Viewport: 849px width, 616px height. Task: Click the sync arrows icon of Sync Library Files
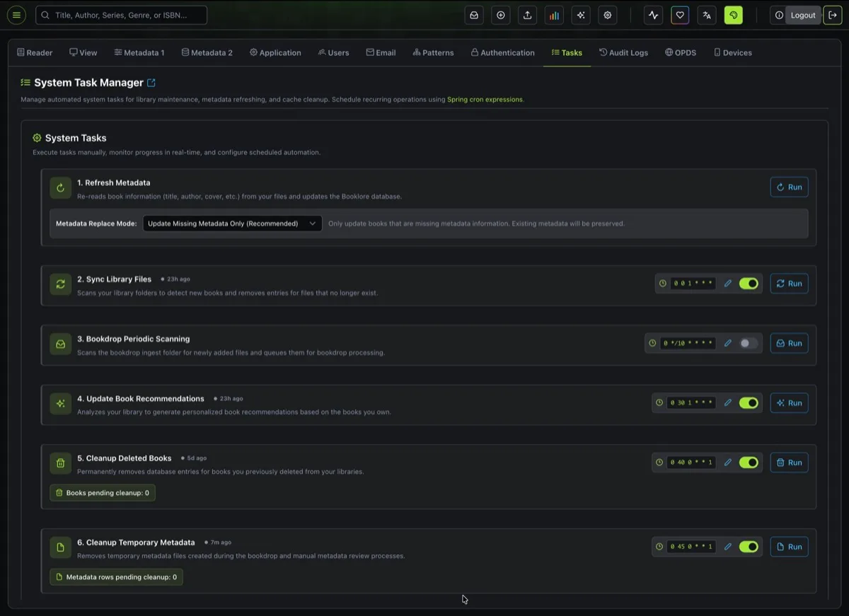point(60,284)
